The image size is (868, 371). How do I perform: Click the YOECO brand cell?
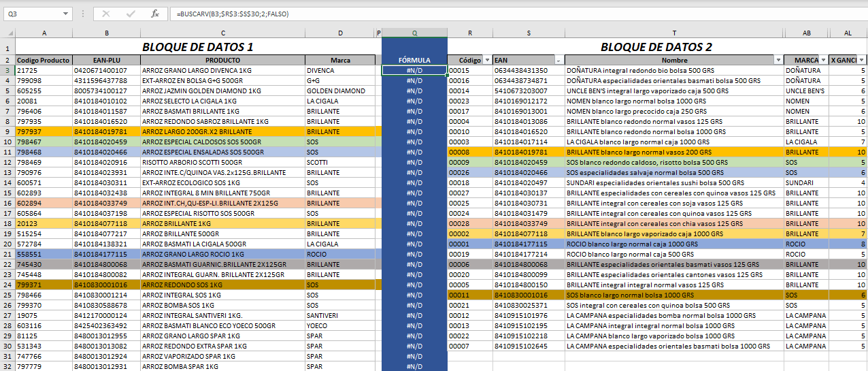tap(340, 325)
